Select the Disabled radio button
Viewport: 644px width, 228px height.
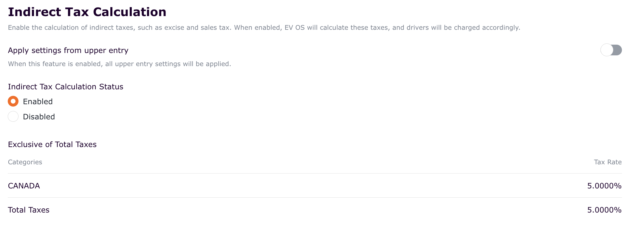click(x=13, y=117)
